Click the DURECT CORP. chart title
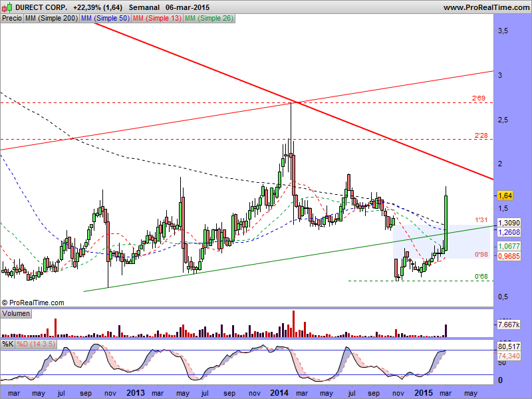Image resolution: width=532 pixels, height=399 pixels. (41, 7)
